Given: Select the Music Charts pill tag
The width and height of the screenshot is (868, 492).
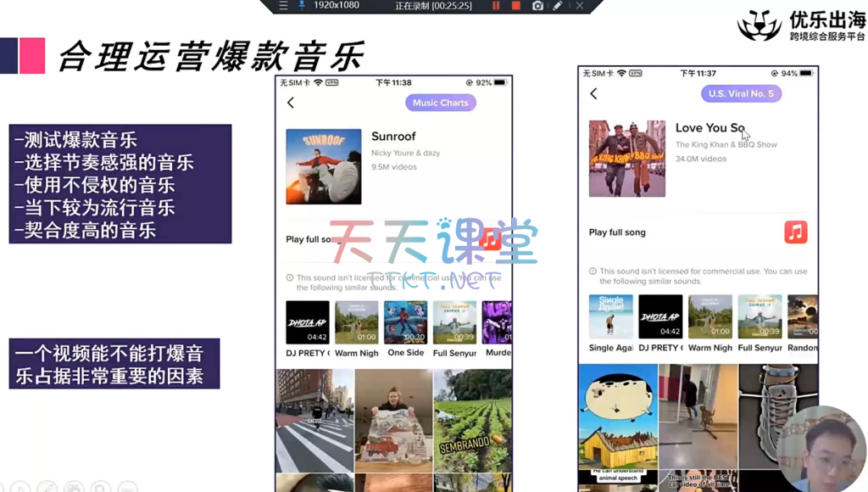Looking at the screenshot, I should [440, 103].
